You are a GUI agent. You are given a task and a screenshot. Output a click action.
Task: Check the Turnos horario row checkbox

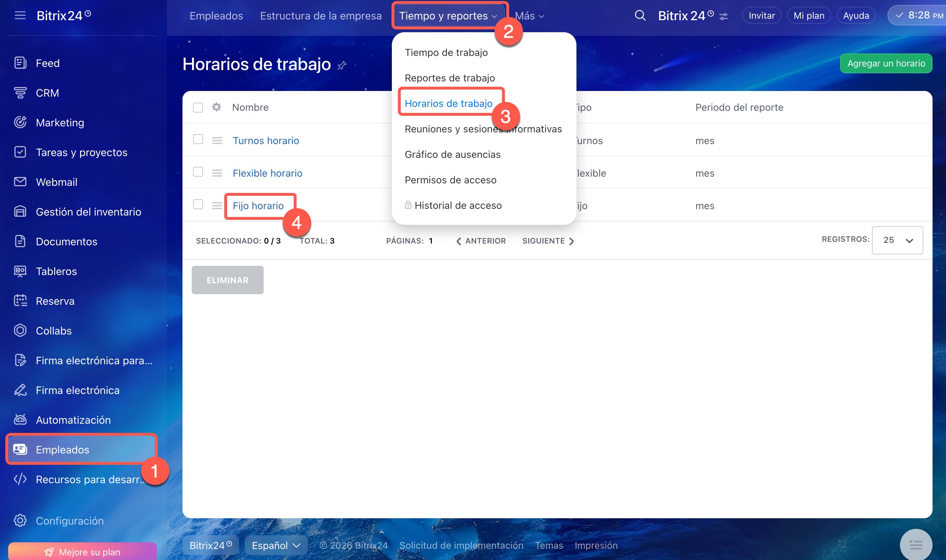point(198,139)
